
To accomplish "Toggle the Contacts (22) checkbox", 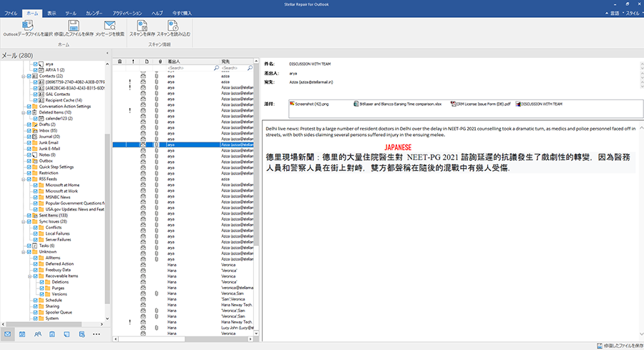I will click(29, 76).
